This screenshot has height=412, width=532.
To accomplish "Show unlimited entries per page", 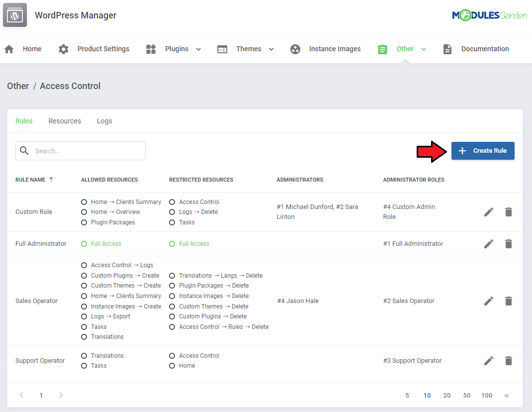I will click(x=506, y=396).
